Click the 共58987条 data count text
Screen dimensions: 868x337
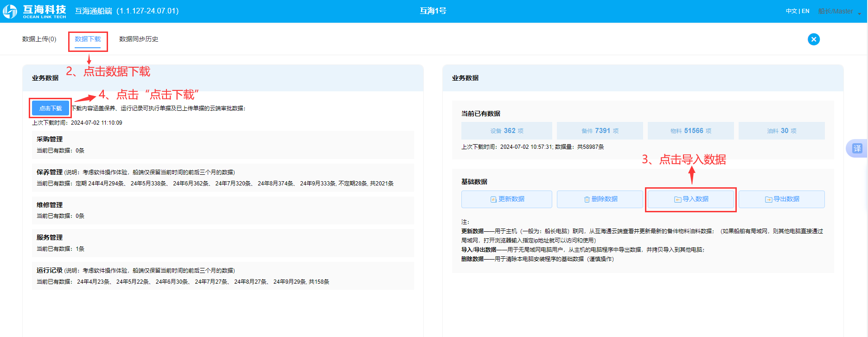point(590,147)
